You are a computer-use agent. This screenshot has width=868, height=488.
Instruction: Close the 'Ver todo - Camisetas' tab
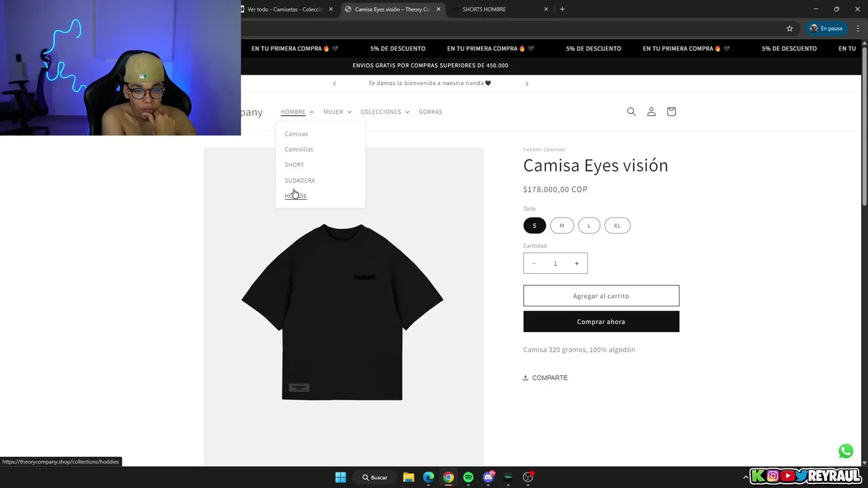coord(331,9)
